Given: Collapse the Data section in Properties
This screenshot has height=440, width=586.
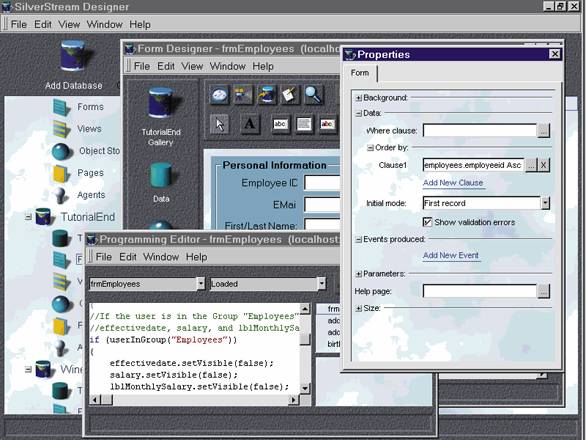Looking at the screenshot, I should (x=358, y=113).
